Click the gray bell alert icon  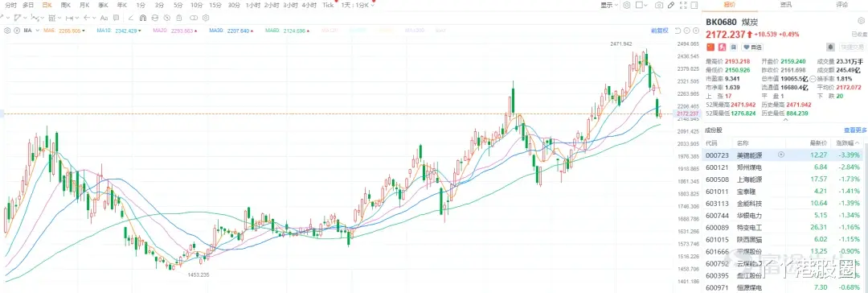(831, 47)
